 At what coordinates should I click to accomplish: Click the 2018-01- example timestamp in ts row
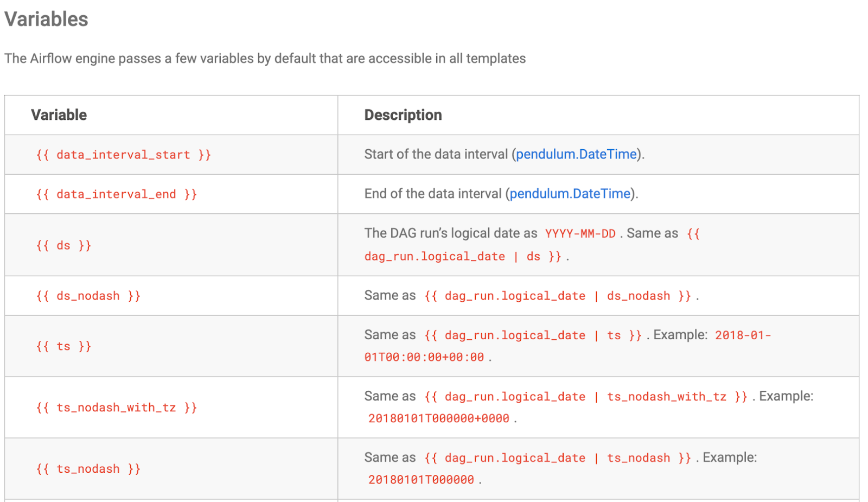click(x=742, y=335)
